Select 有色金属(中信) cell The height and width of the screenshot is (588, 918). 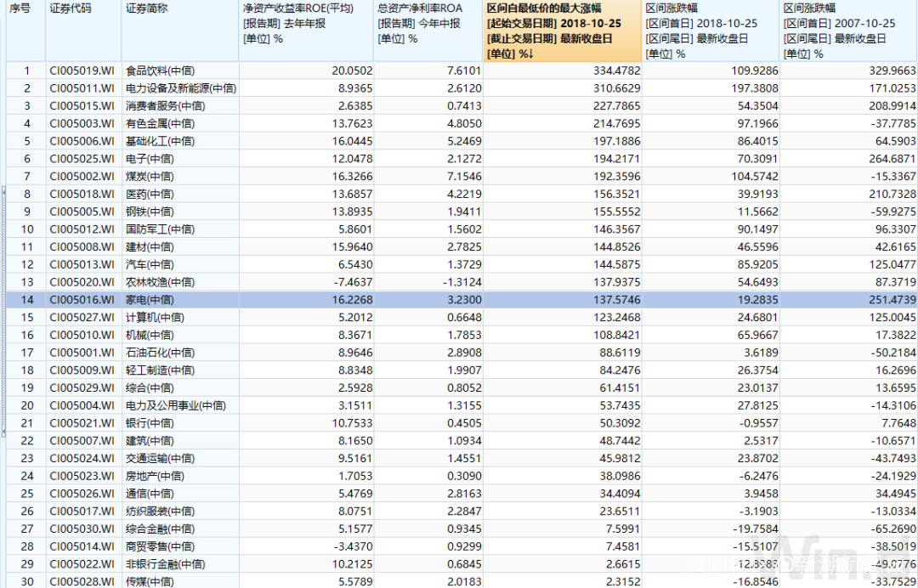pos(160,123)
